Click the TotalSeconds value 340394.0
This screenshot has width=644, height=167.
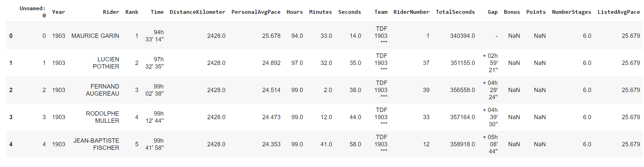462,36
